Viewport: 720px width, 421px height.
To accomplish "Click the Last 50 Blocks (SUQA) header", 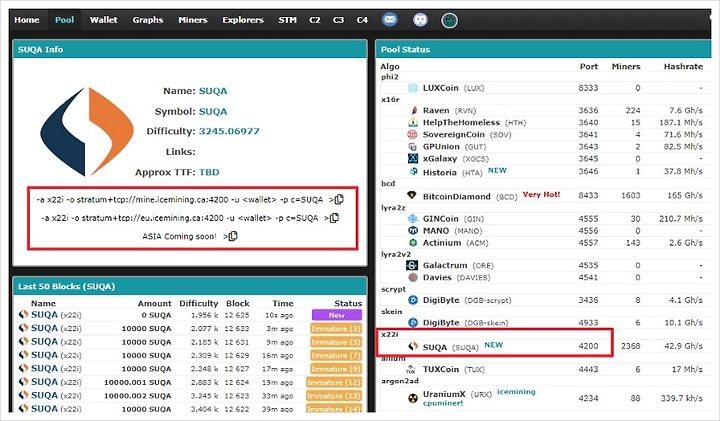I will pos(67,286).
